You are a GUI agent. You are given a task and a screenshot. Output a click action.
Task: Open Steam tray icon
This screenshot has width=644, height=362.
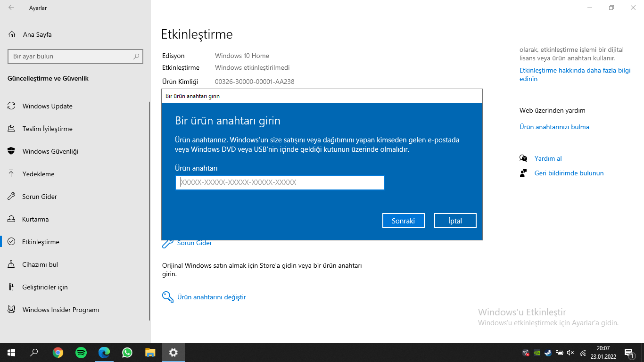click(548, 353)
